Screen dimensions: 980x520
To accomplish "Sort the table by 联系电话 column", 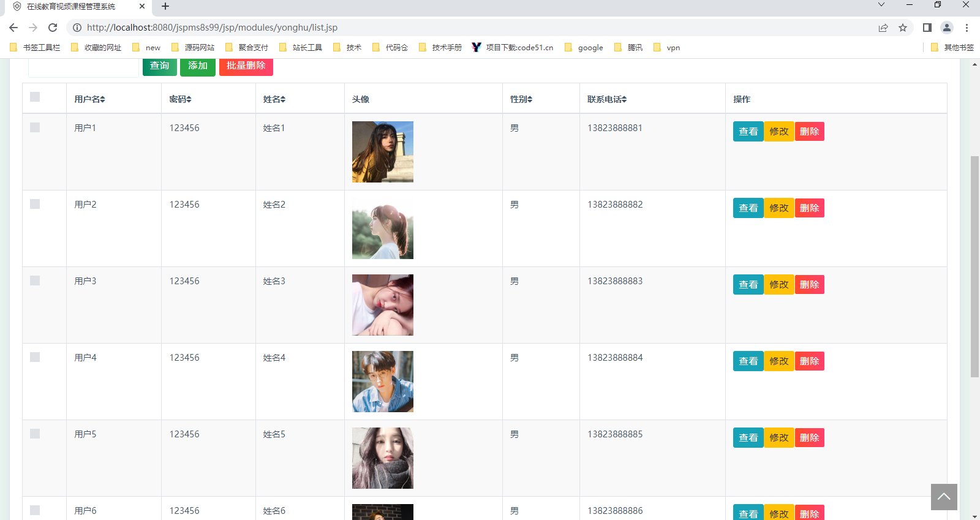I will coord(624,99).
